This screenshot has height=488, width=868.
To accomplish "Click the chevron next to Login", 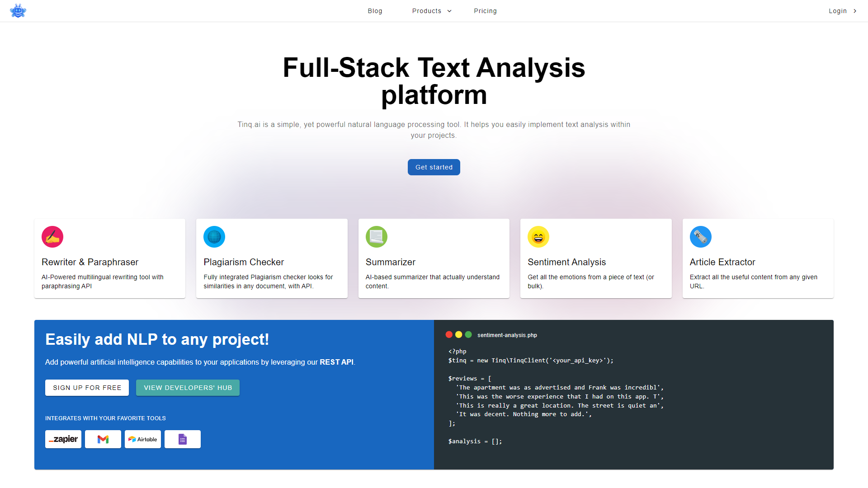I will 855,11.
